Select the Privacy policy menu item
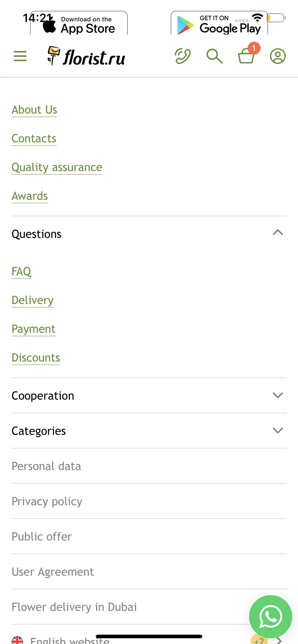 tap(149, 501)
